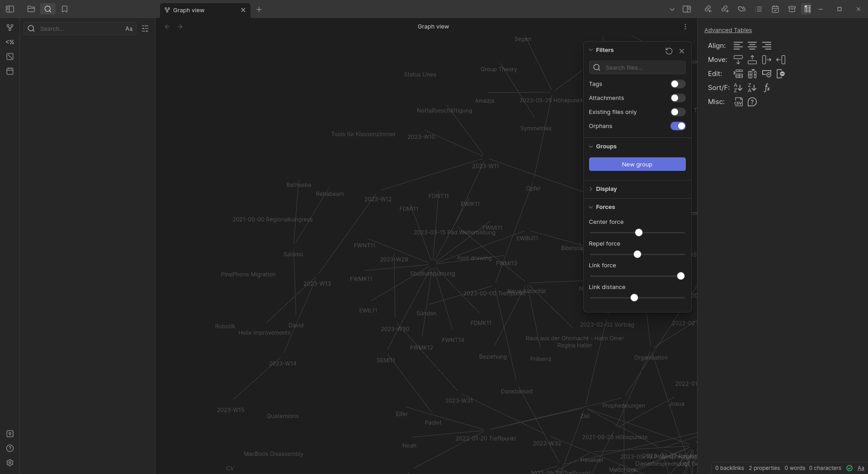The image size is (868, 474).
Task: Enable the Tags toggle
Action: tap(678, 84)
